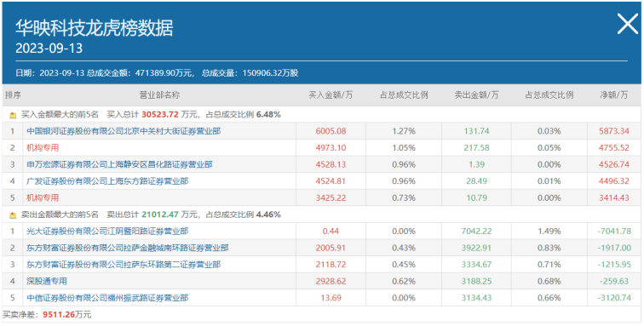Open 光大证券江阴暨阳路证券营业部 link
This screenshot has height=326, width=644.
click(107, 232)
